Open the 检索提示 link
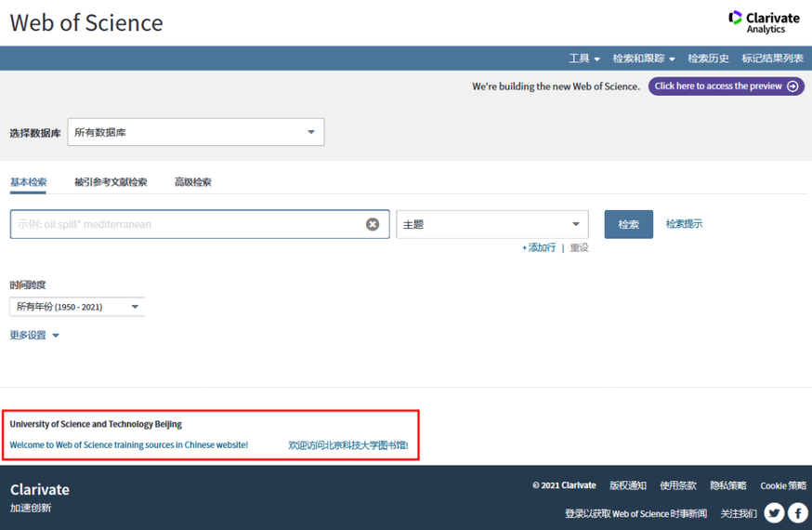Viewport: 812px width, 530px height. (x=684, y=224)
